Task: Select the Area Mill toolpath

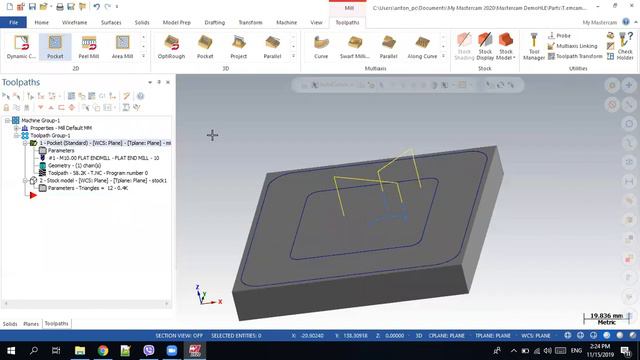Action: (122, 47)
